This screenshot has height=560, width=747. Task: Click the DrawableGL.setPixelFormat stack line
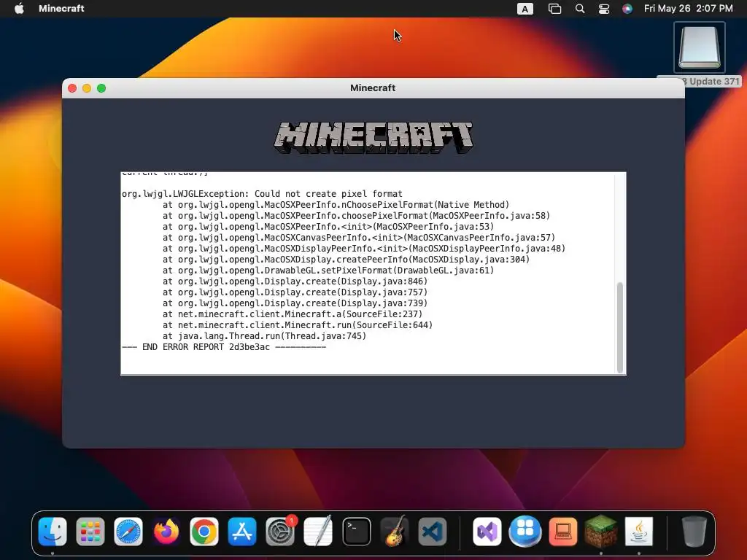(328, 271)
